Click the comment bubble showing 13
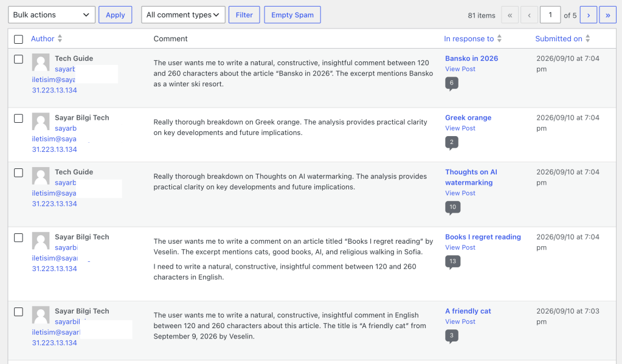Image resolution: width=622 pixels, height=364 pixels. tap(452, 262)
